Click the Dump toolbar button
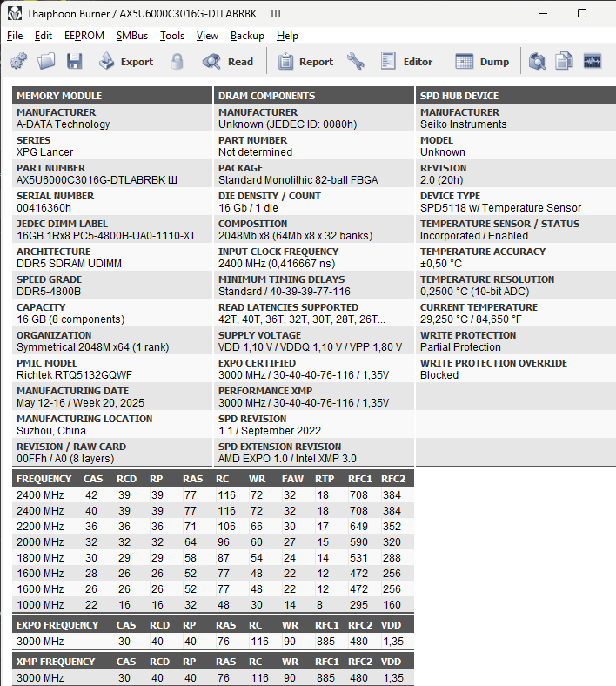The image size is (616, 686). (x=482, y=61)
